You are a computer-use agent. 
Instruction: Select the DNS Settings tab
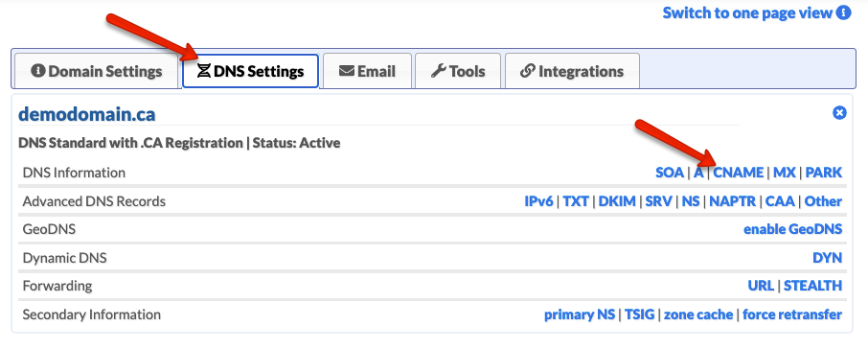(250, 71)
